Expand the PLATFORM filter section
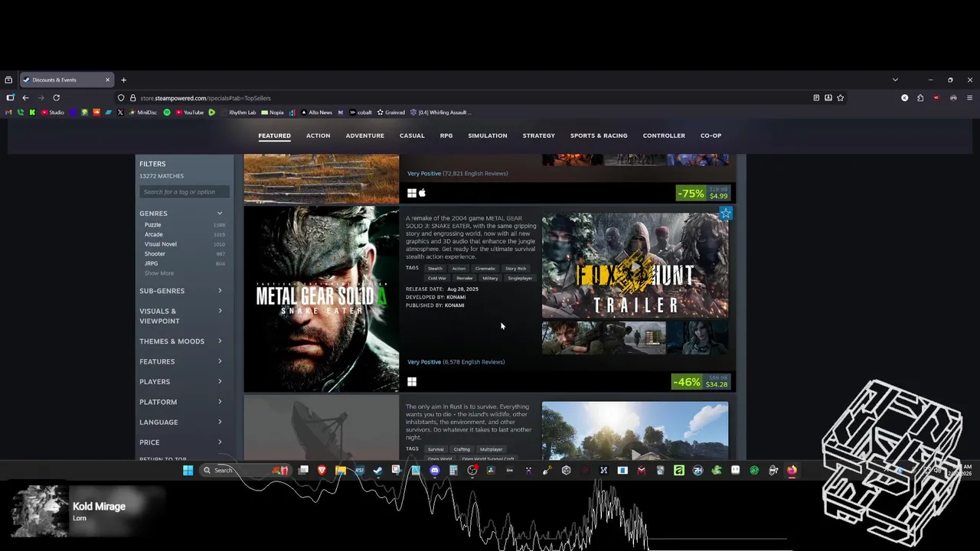The height and width of the screenshot is (551, 980). (181, 402)
